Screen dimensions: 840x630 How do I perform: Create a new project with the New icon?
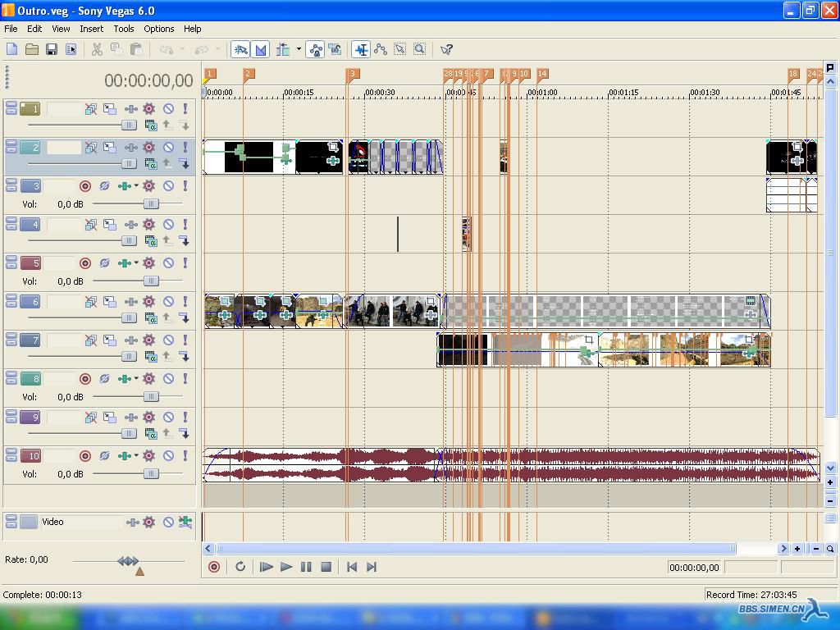tap(11, 50)
